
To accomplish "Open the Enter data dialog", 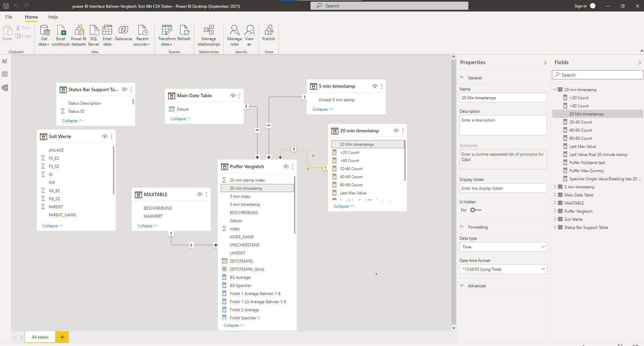I will click(107, 35).
